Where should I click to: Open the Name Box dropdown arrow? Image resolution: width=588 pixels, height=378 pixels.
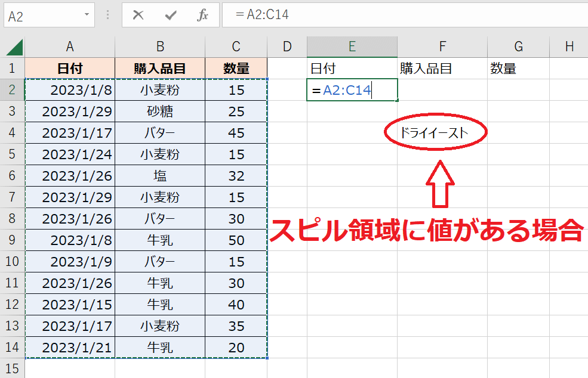[87, 14]
